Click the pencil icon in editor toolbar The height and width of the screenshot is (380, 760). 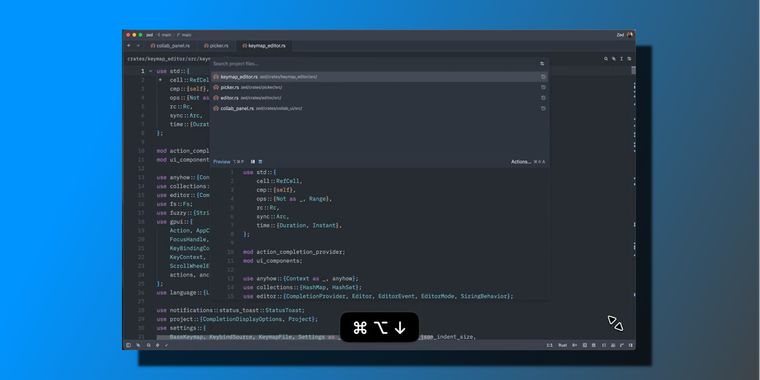pyautogui.click(x=614, y=59)
